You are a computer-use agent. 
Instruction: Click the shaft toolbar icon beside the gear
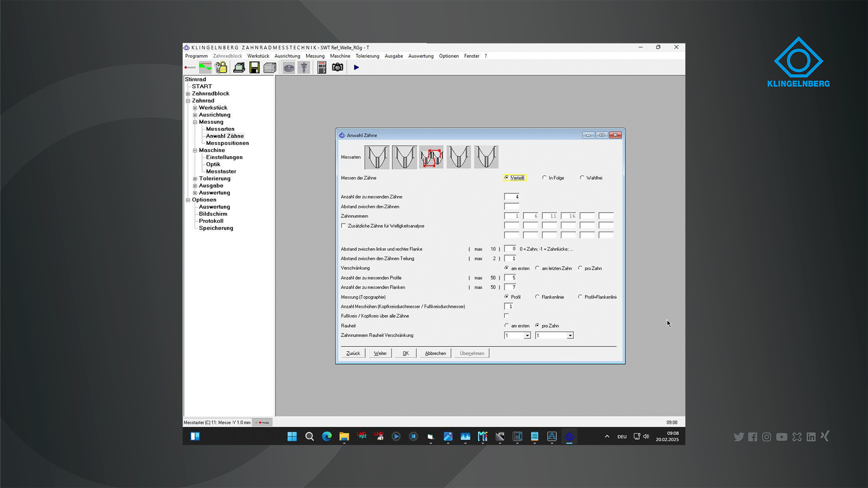(304, 68)
